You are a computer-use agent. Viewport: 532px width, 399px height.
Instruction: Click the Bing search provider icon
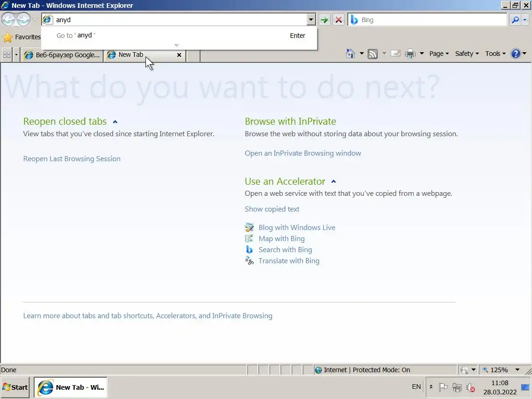coord(354,20)
